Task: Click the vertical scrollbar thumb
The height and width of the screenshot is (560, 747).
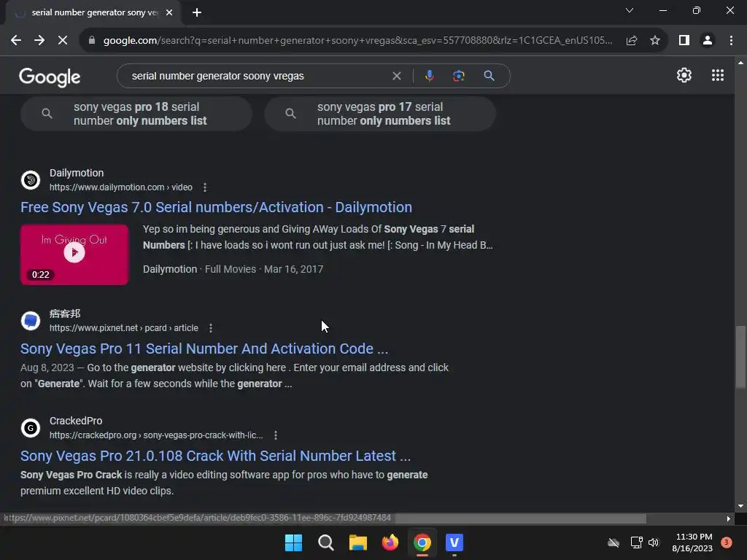Action: pos(740,357)
